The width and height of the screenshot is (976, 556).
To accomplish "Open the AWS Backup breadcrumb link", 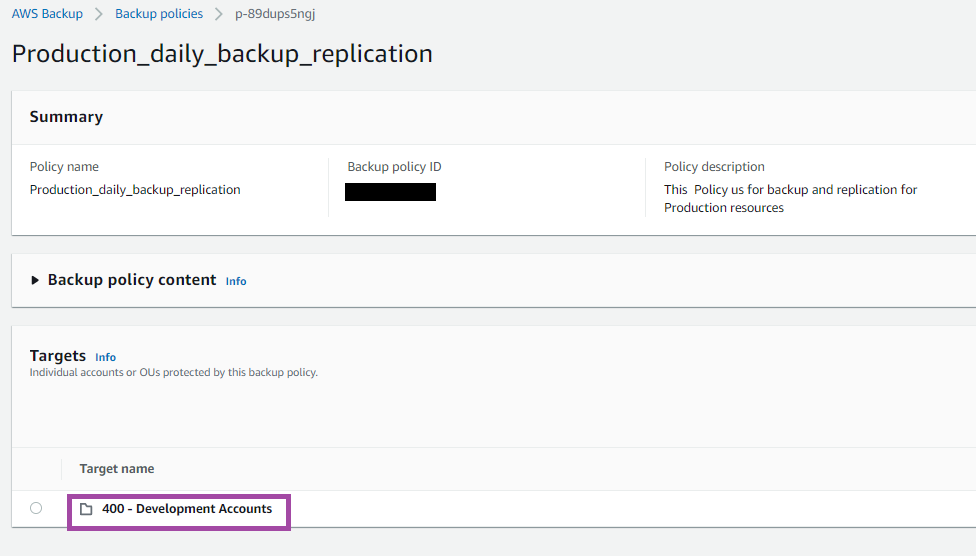I will pyautogui.click(x=47, y=14).
